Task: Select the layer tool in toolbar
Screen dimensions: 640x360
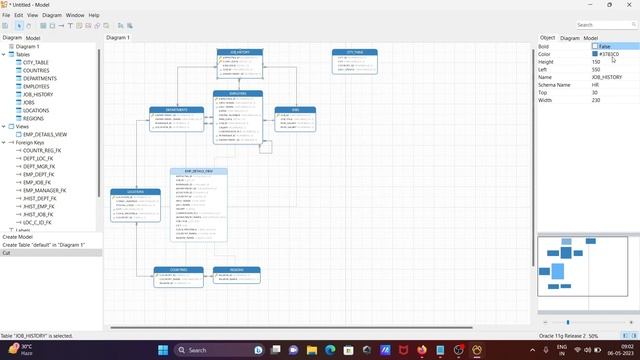Action: (x=106, y=26)
